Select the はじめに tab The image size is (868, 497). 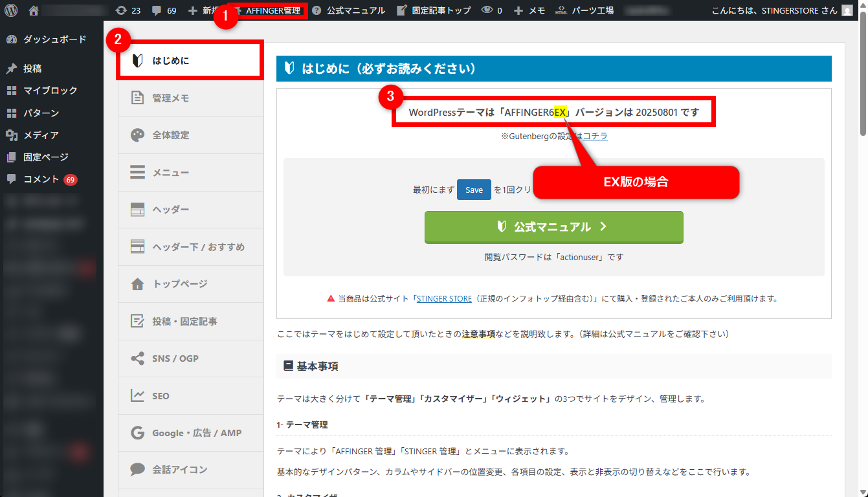(190, 61)
